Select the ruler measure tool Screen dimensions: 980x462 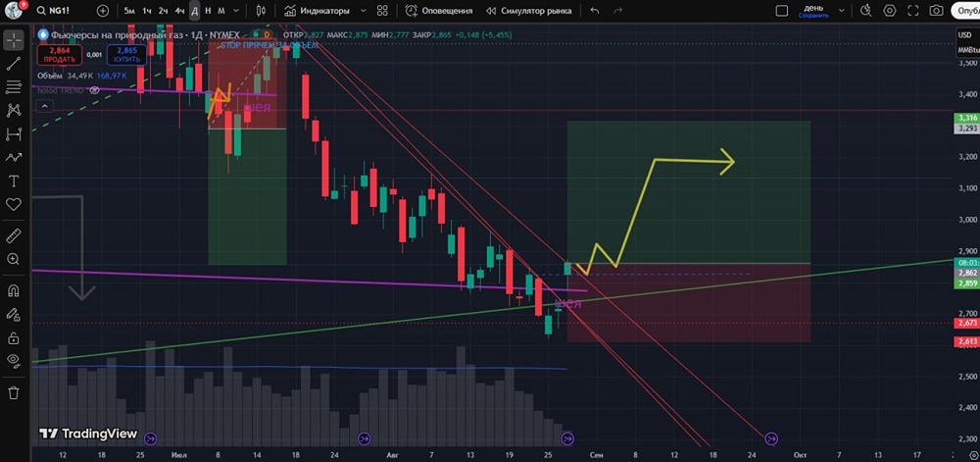[x=14, y=235]
